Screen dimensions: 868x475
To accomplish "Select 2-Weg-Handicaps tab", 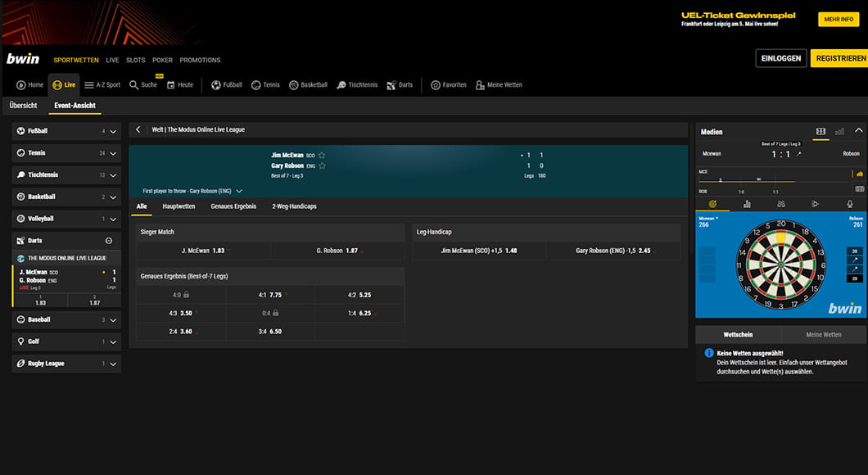I will [295, 206].
